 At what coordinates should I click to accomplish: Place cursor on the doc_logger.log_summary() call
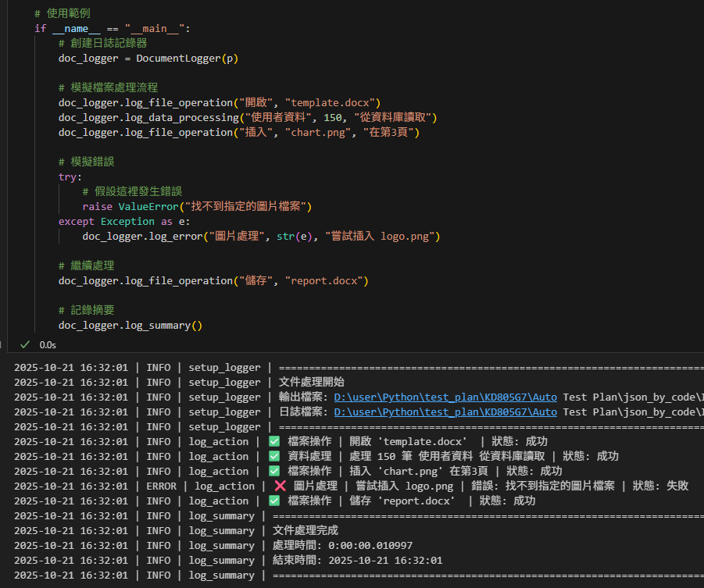[130, 325]
